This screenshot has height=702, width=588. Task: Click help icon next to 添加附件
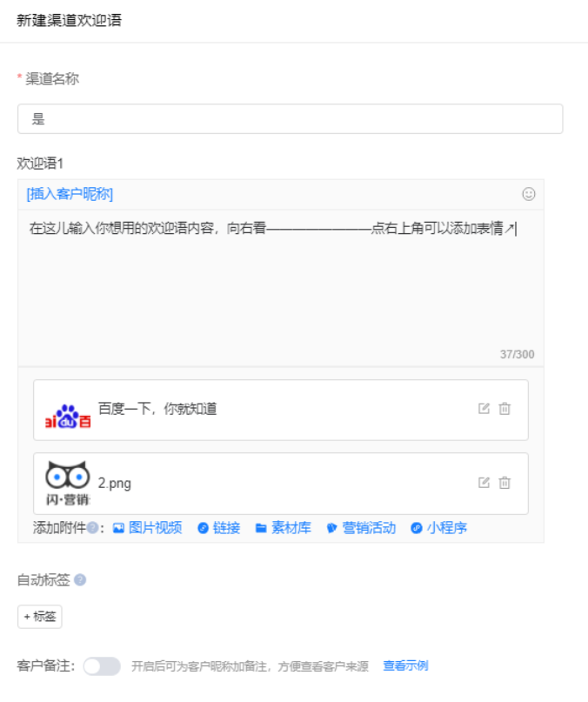(93, 528)
